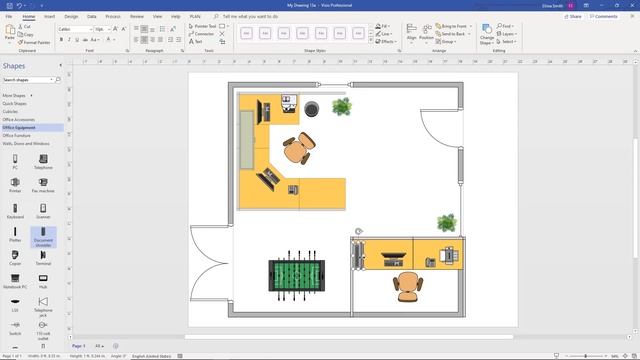
Task: Click the Save icon in title bar
Action: [10, 6]
